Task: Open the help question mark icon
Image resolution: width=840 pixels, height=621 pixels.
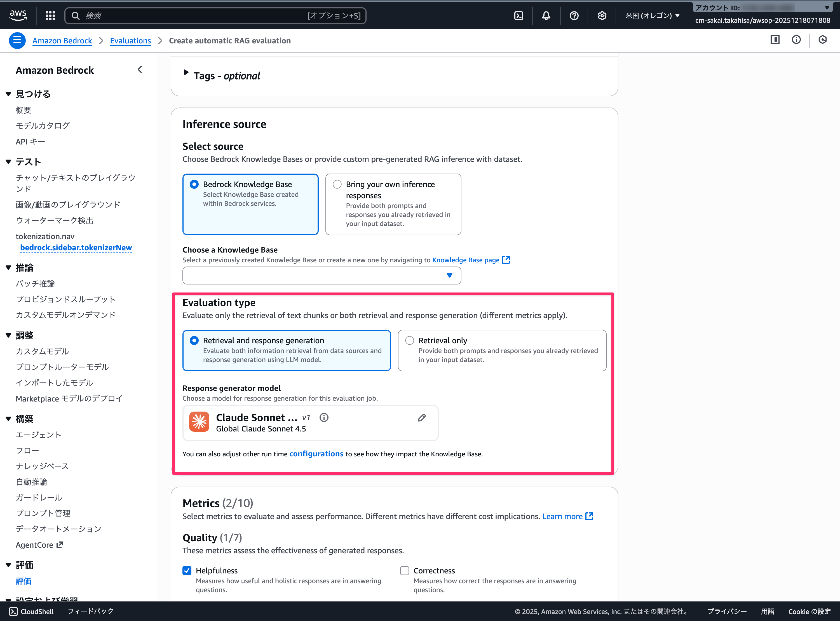Action: pos(574,15)
